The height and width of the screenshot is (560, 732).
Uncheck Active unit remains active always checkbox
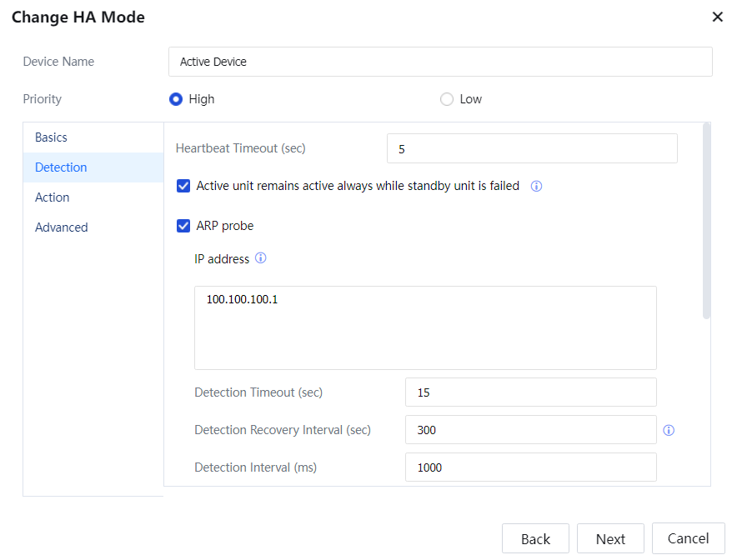(183, 186)
